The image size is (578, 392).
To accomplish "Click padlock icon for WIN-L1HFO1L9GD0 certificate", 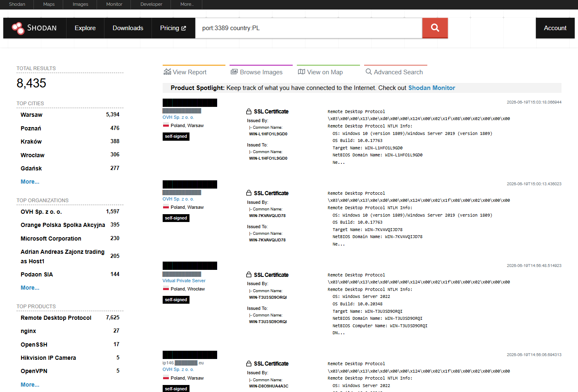I will point(249,111).
